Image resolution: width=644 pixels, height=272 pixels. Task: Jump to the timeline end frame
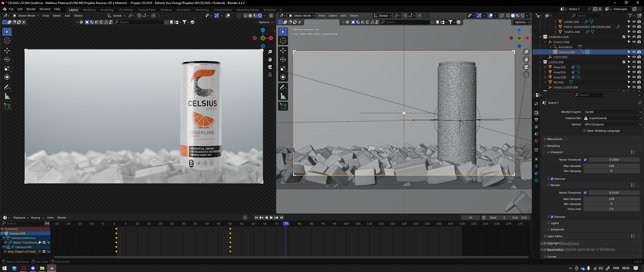point(282,218)
